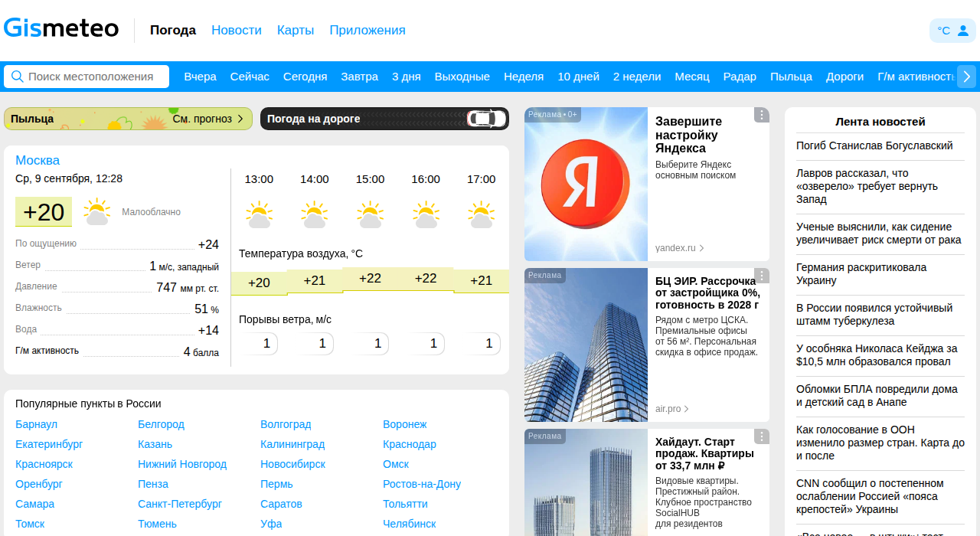Click the location search field

(87, 77)
